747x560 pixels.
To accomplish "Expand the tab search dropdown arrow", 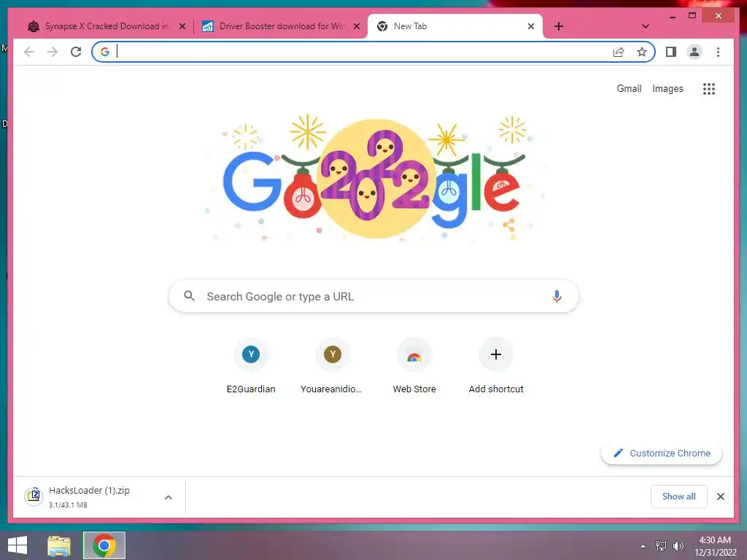I will pyautogui.click(x=645, y=26).
